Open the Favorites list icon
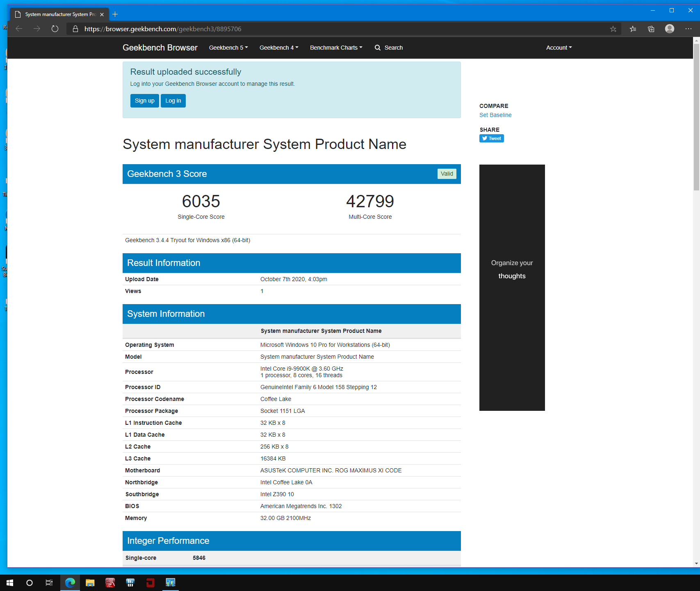The image size is (700, 591). [x=633, y=29]
